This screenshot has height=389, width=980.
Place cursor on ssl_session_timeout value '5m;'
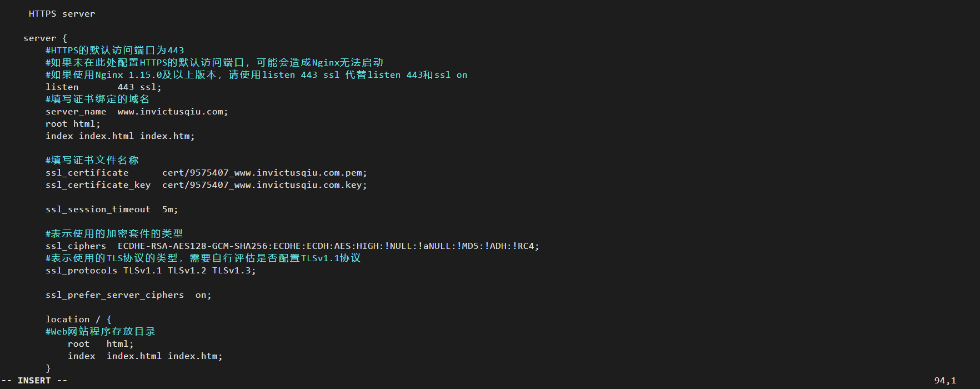click(x=169, y=210)
